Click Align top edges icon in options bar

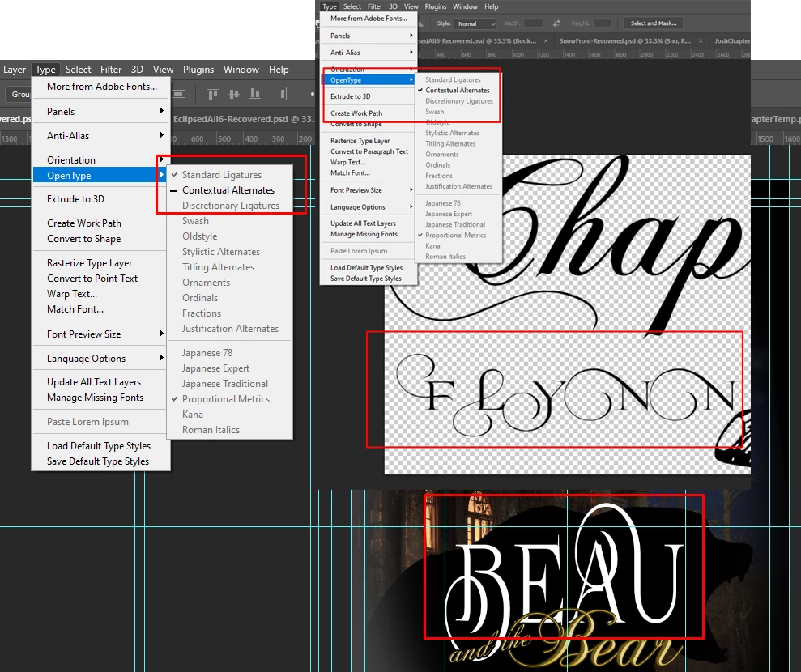[212, 94]
